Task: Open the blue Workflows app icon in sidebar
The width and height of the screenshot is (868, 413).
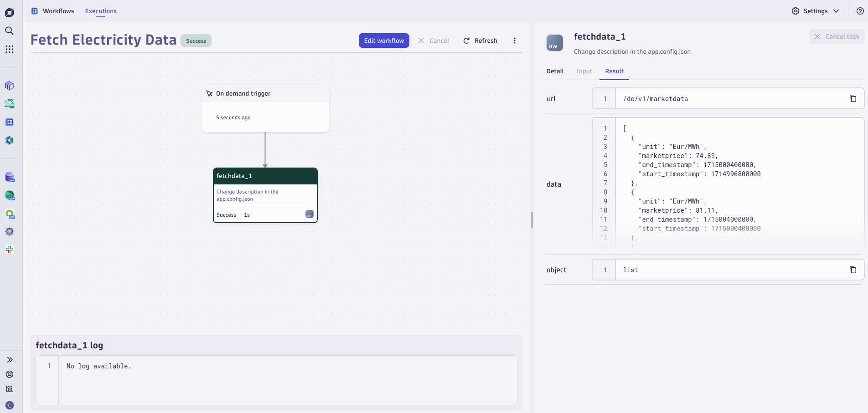Action: click(x=9, y=122)
